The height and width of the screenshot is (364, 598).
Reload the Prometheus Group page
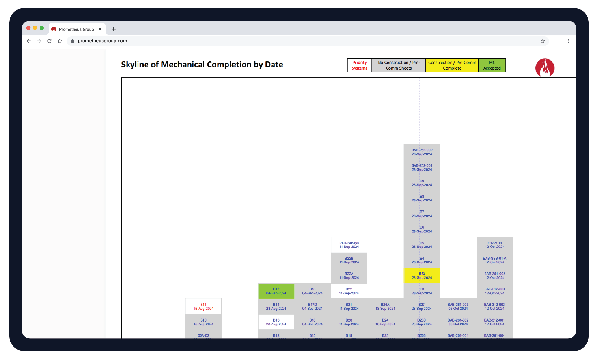[x=49, y=41]
